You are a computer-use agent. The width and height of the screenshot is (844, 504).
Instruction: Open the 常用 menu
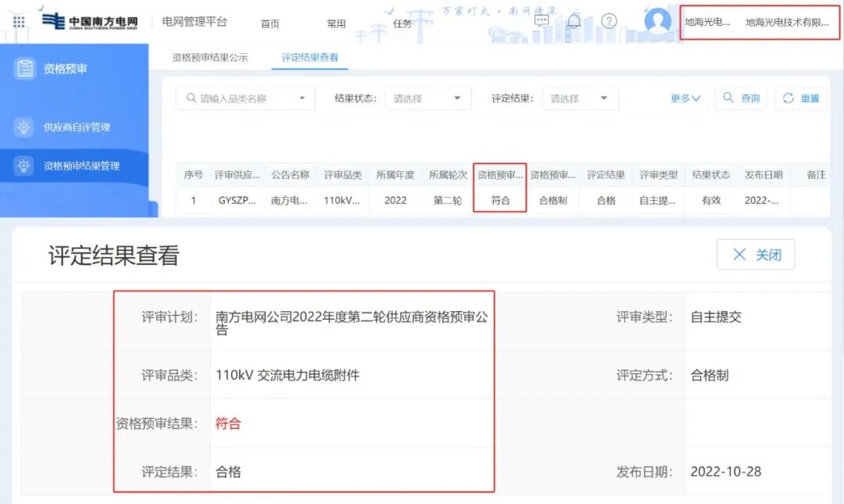tap(336, 23)
